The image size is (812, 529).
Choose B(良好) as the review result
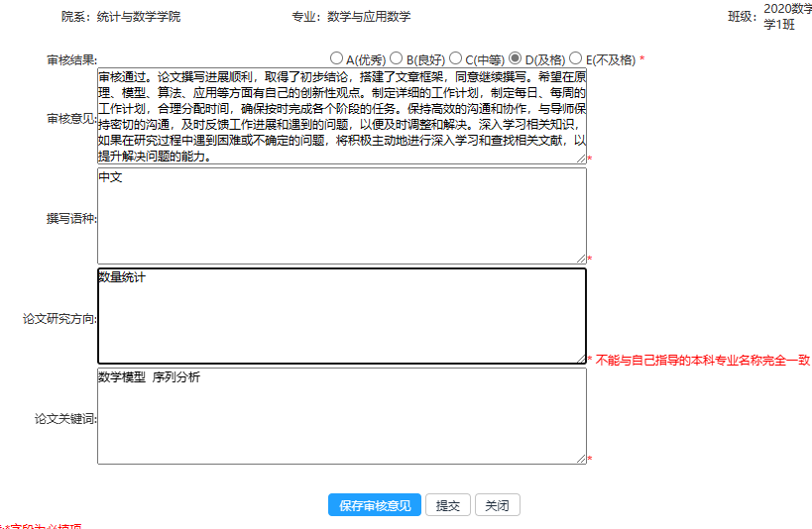pos(396,58)
